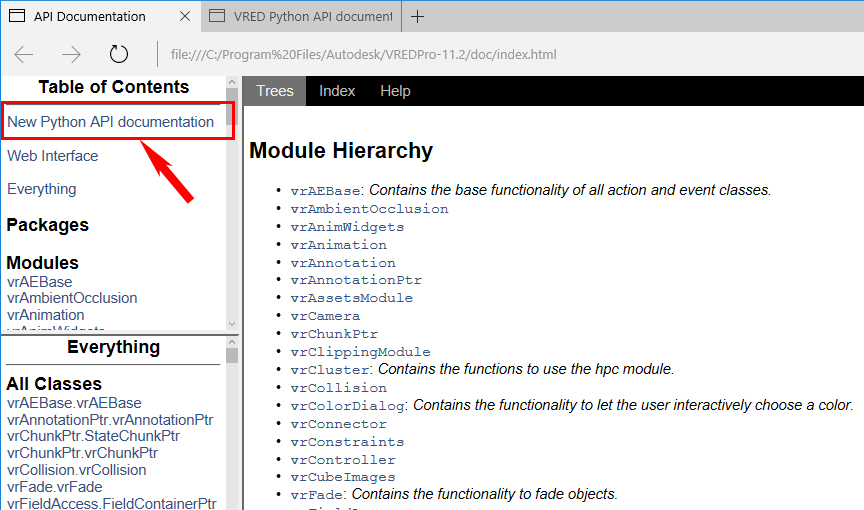This screenshot has width=864, height=510.
Task: Open New Python API documentation link
Action: [x=110, y=122]
